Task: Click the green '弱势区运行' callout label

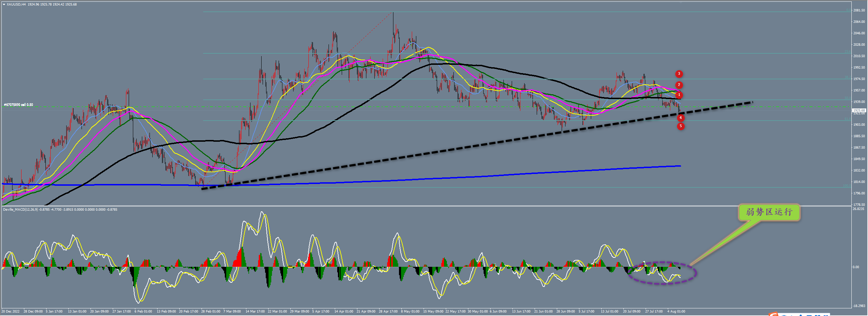Action: point(769,212)
